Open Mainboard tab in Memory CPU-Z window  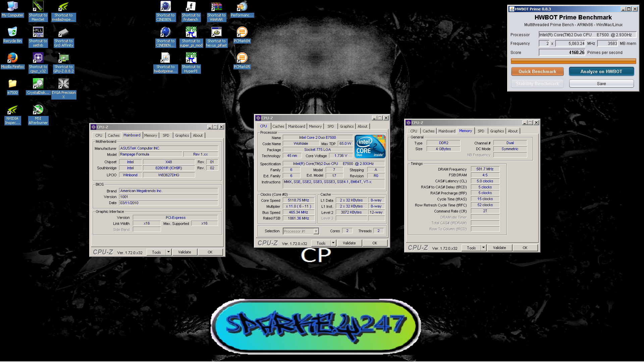(447, 131)
